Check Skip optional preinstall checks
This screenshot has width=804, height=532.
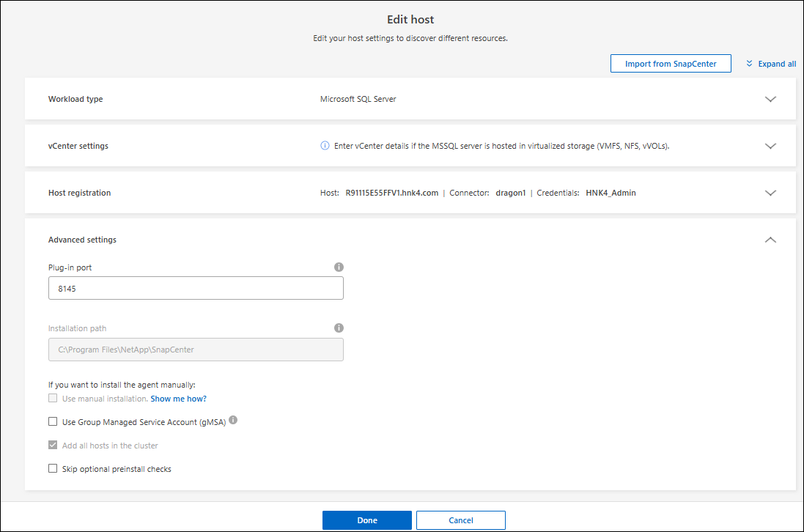click(x=53, y=468)
